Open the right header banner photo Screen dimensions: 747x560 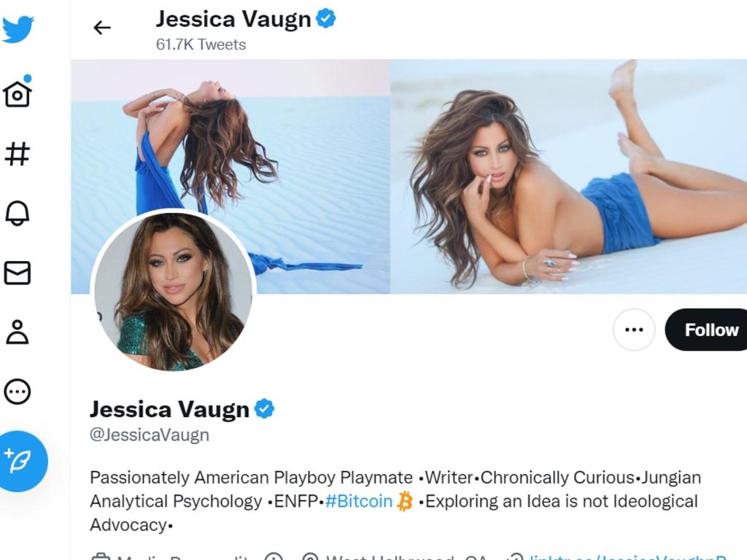[x=569, y=176]
